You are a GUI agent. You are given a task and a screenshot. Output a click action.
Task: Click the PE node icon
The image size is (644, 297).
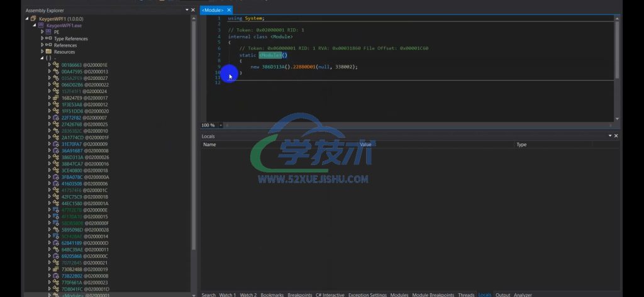48,32
